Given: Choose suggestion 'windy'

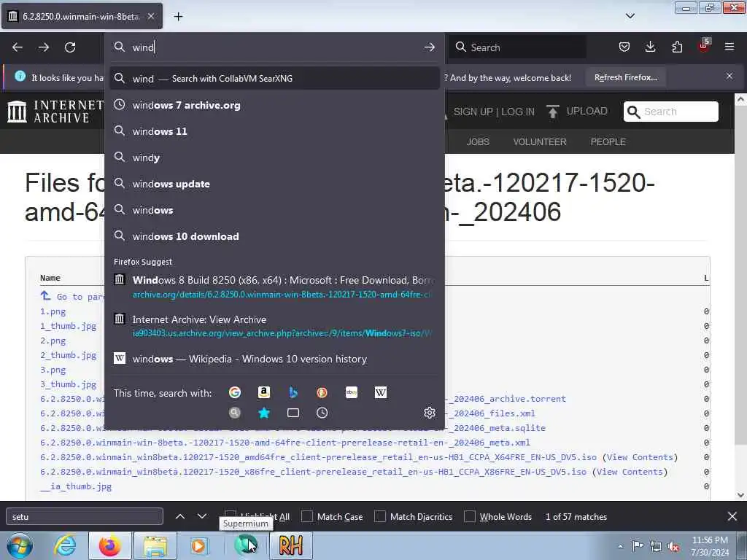Looking at the screenshot, I should pos(274,157).
